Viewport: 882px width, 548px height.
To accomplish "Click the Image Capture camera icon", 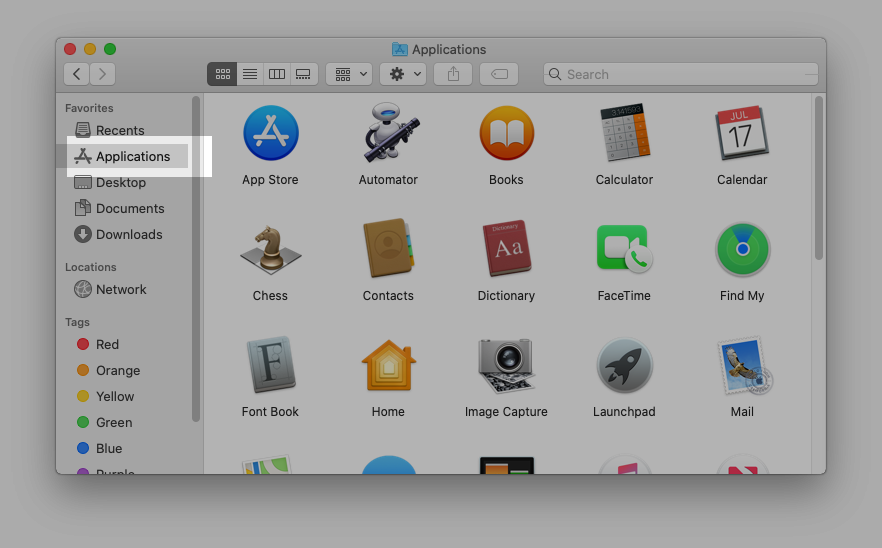I will [x=506, y=365].
